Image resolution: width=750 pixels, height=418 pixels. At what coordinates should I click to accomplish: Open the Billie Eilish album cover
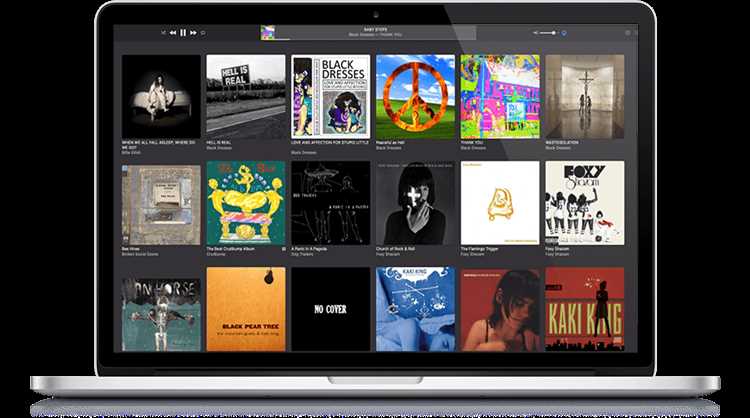(161, 97)
